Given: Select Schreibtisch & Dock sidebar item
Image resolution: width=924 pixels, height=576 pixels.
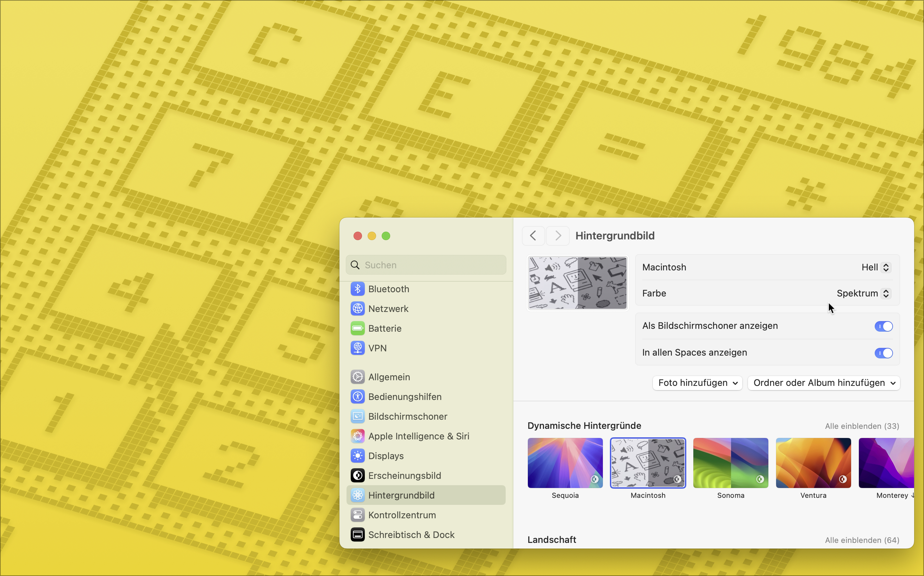Looking at the screenshot, I should pos(411,534).
